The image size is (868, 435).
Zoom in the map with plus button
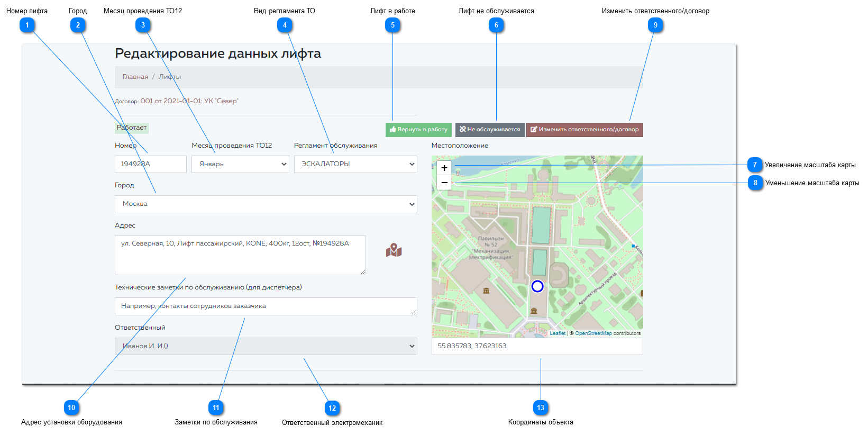[x=444, y=168]
